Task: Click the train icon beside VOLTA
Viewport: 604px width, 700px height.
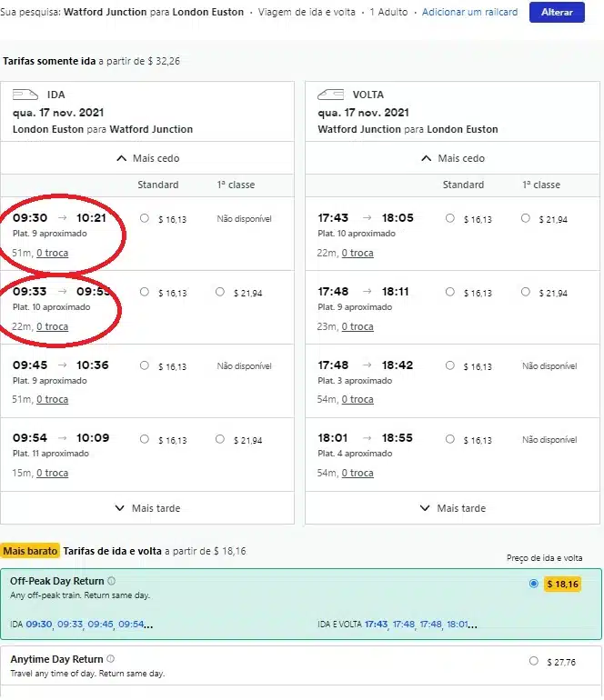Action: 330,95
